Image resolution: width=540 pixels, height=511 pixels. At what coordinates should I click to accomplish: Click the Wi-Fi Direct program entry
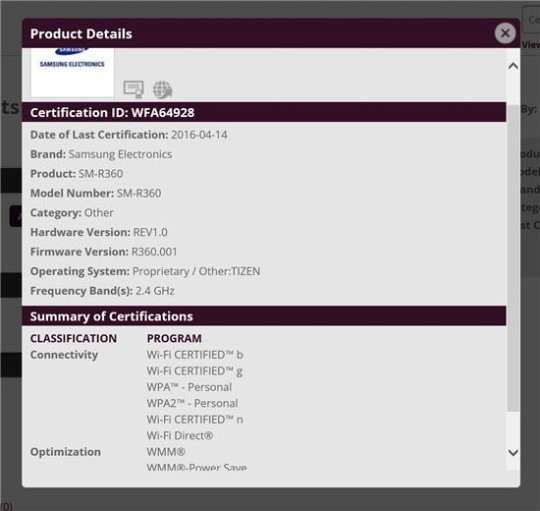[180, 436]
